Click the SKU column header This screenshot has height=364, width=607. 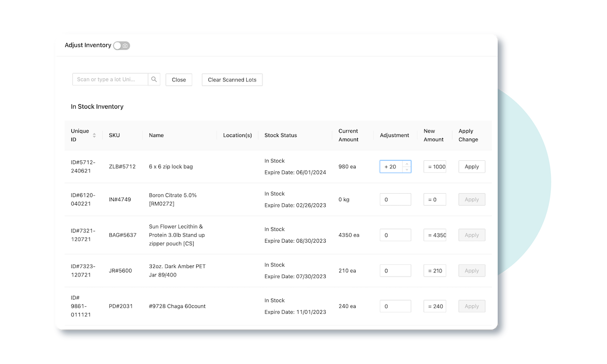coord(114,135)
